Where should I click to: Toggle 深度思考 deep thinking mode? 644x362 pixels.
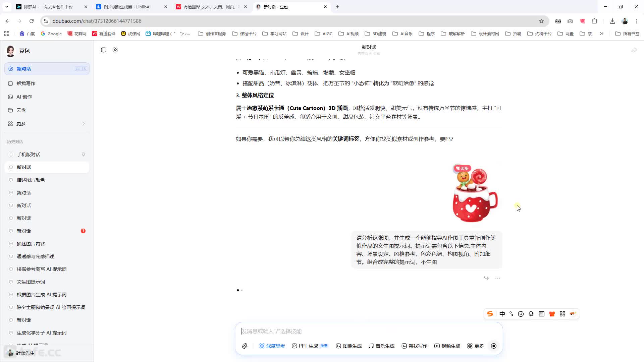click(272, 346)
